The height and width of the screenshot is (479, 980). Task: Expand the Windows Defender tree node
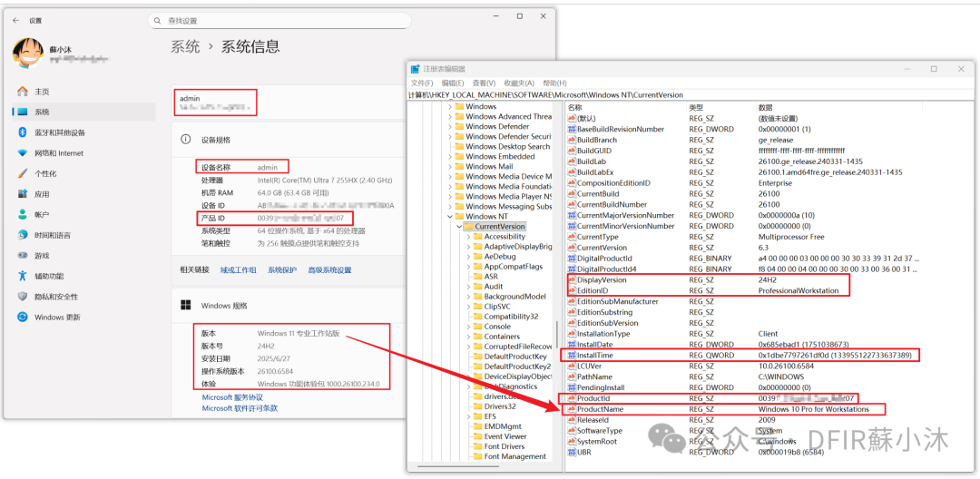click(449, 126)
